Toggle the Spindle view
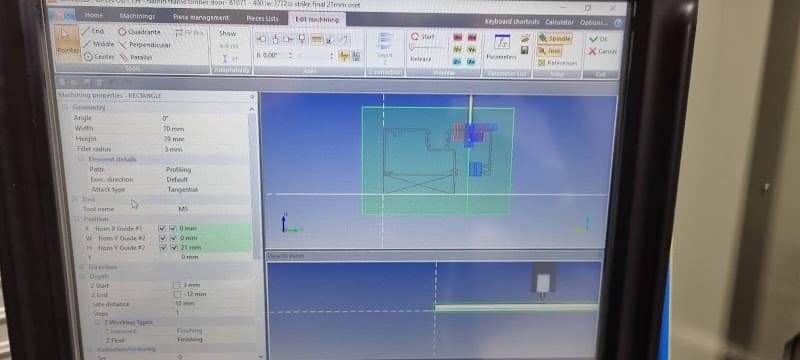Image resolution: width=800 pixels, height=360 pixels. point(555,38)
